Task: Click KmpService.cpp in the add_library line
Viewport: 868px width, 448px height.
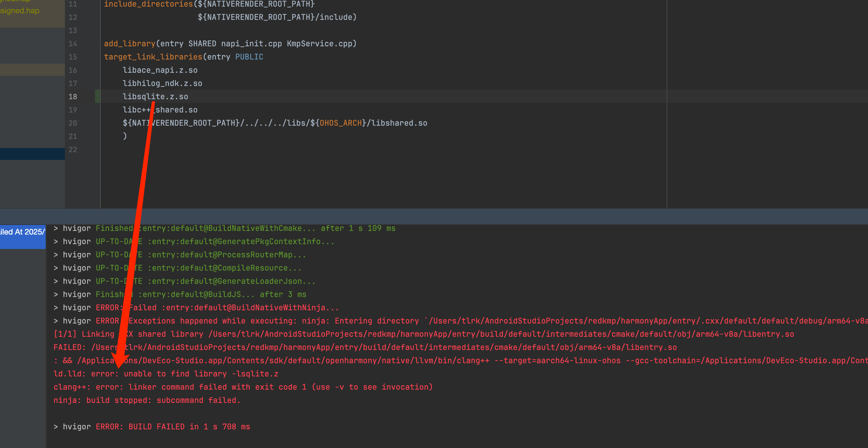Action: click(319, 44)
